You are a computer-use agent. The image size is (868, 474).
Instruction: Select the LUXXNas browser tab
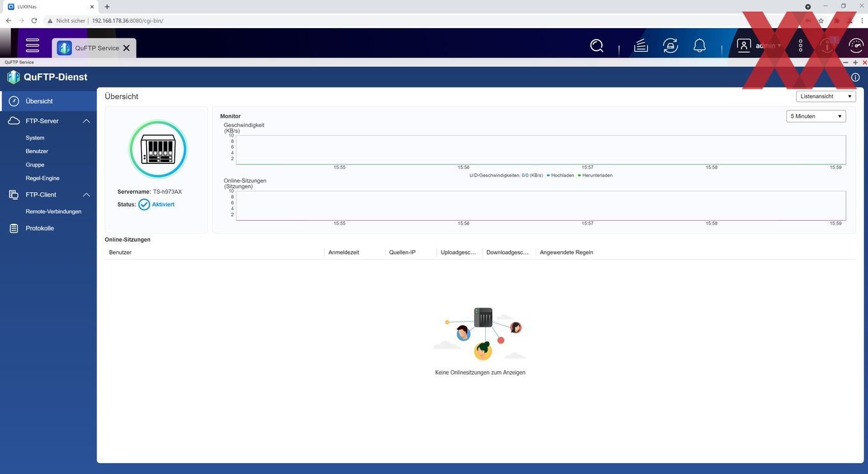click(x=51, y=6)
